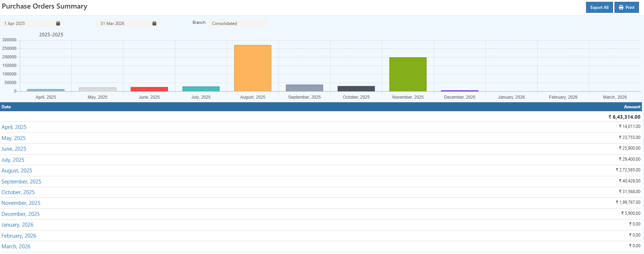Click the August, 2025 chart axis label

[253, 97]
